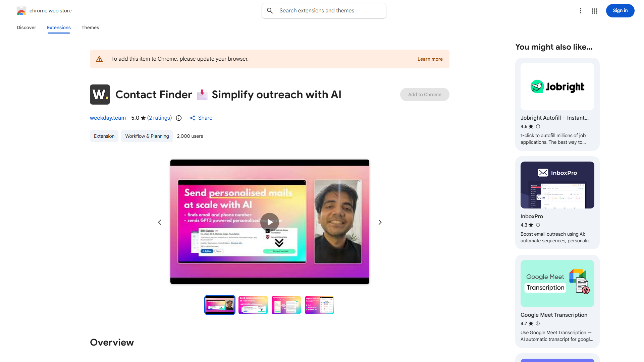
Task: Open the three-dot more options menu
Action: (x=581, y=11)
